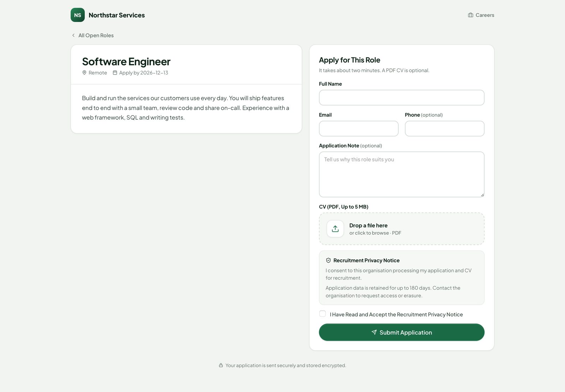Submit Application using the green button
This screenshot has height=392, width=565.
pyautogui.click(x=402, y=332)
